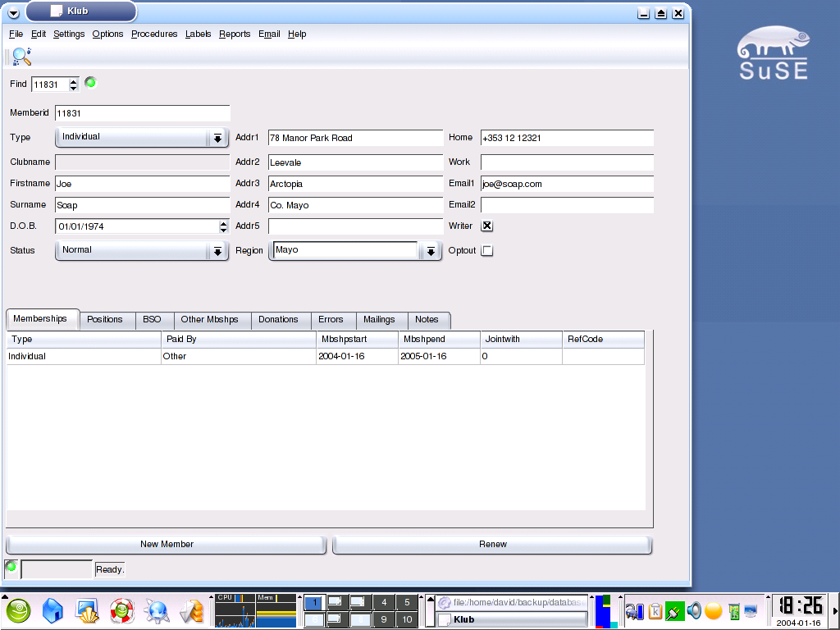Click the green indicator next to Find
Screen dimensions: 840x630
[x=90, y=82]
